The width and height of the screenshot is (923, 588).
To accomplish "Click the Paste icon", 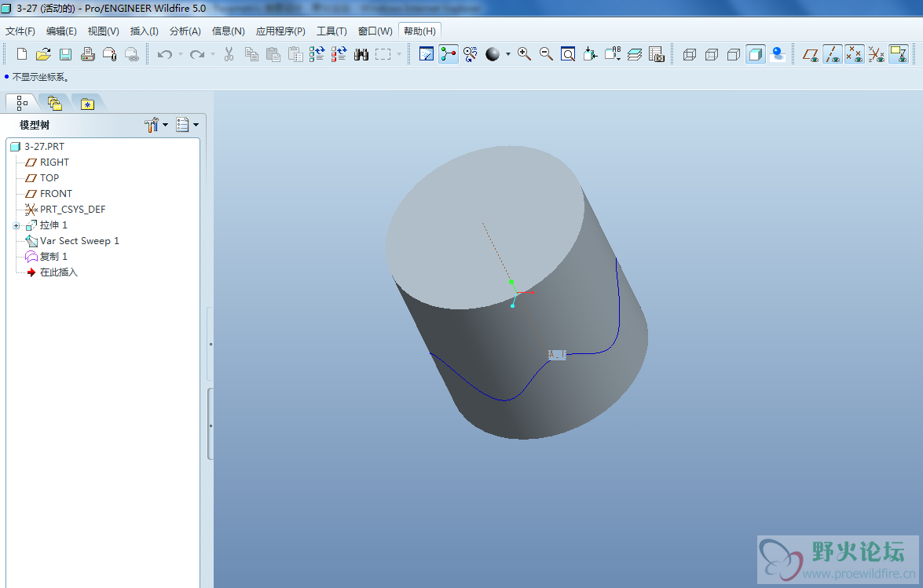I will click(x=273, y=55).
